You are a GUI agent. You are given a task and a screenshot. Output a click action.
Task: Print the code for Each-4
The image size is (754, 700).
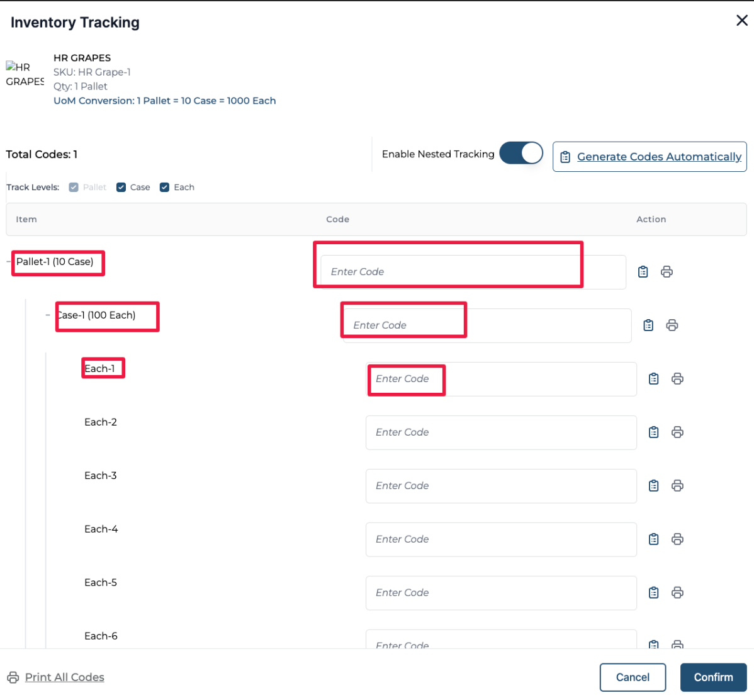click(x=677, y=539)
